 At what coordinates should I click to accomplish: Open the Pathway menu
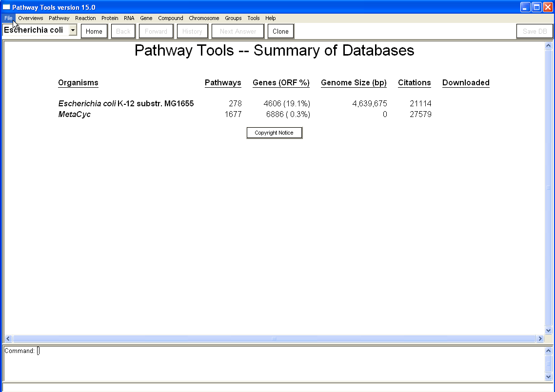[59, 18]
